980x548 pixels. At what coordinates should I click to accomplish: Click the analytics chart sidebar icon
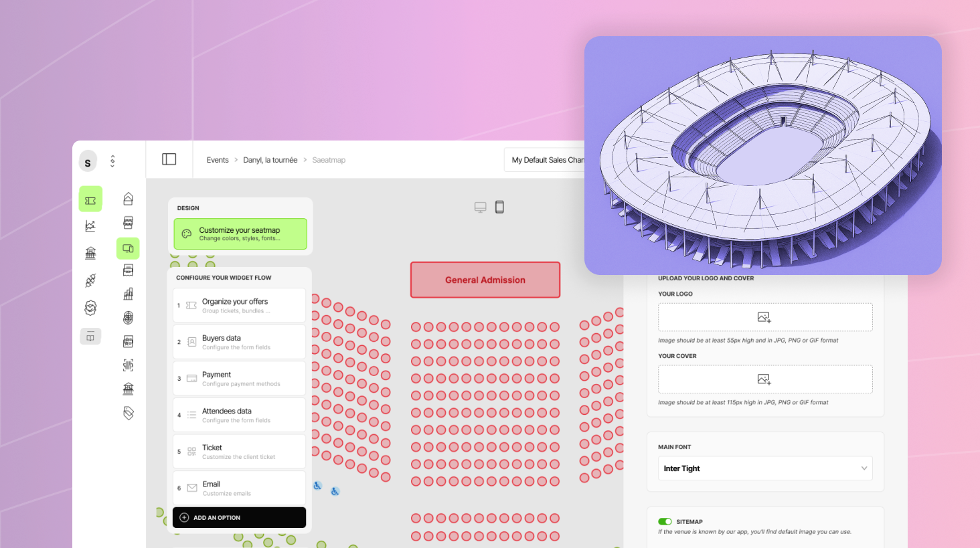(90, 226)
